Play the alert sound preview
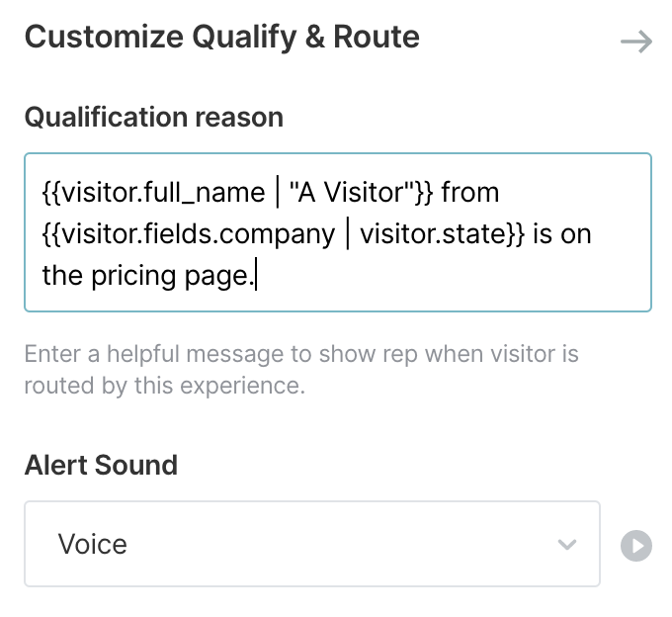 pyautogui.click(x=636, y=546)
